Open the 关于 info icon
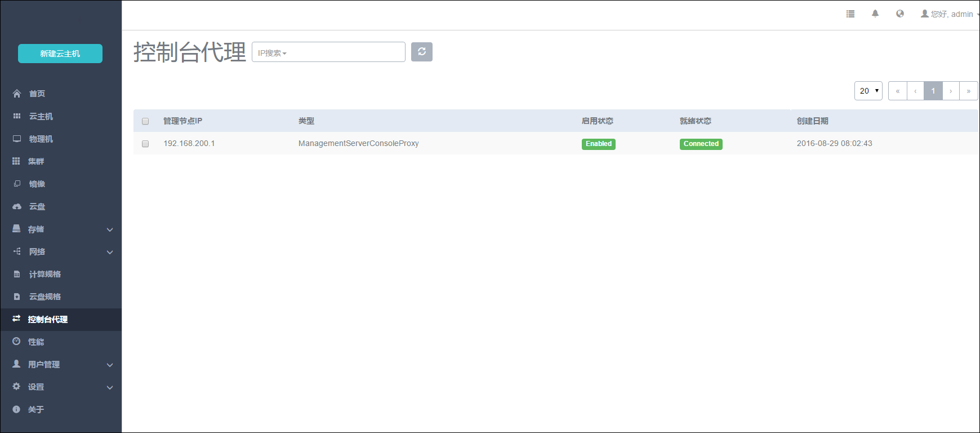Viewport: 980px width, 433px height. click(x=16, y=409)
